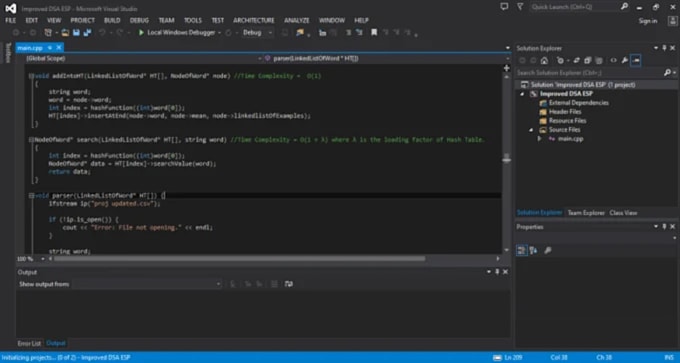Open the ARCHITECTURE menu
The width and height of the screenshot is (680, 363).
click(254, 20)
